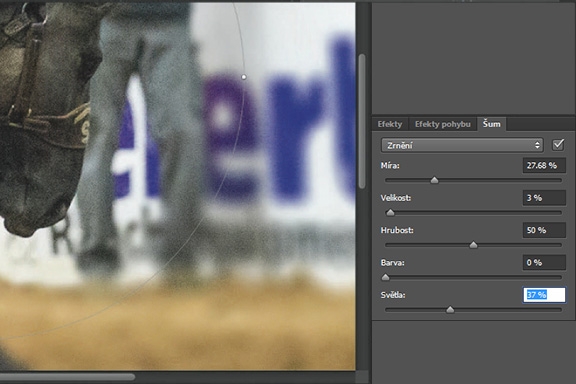Click the Světla slider handle
Viewport: 576px width, 384px height.
[450, 310]
